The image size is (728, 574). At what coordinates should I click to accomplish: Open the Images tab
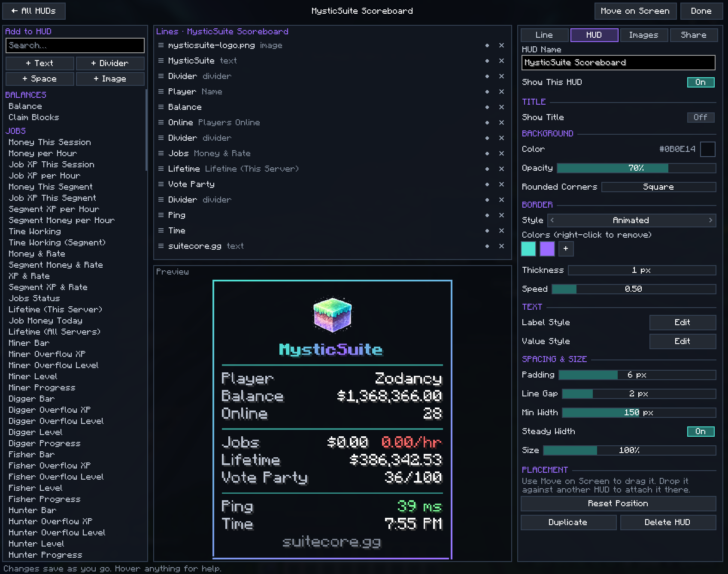click(643, 35)
